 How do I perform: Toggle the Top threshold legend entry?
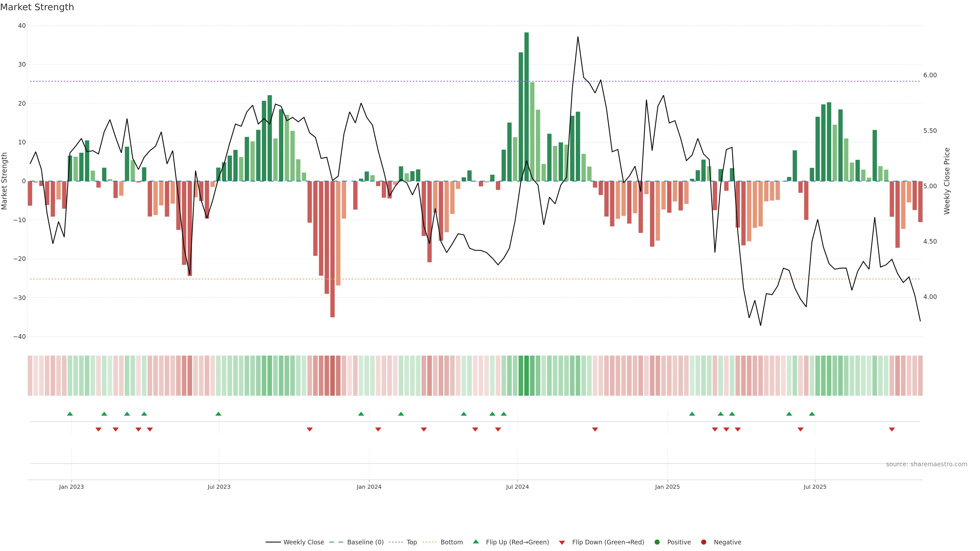[411, 542]
